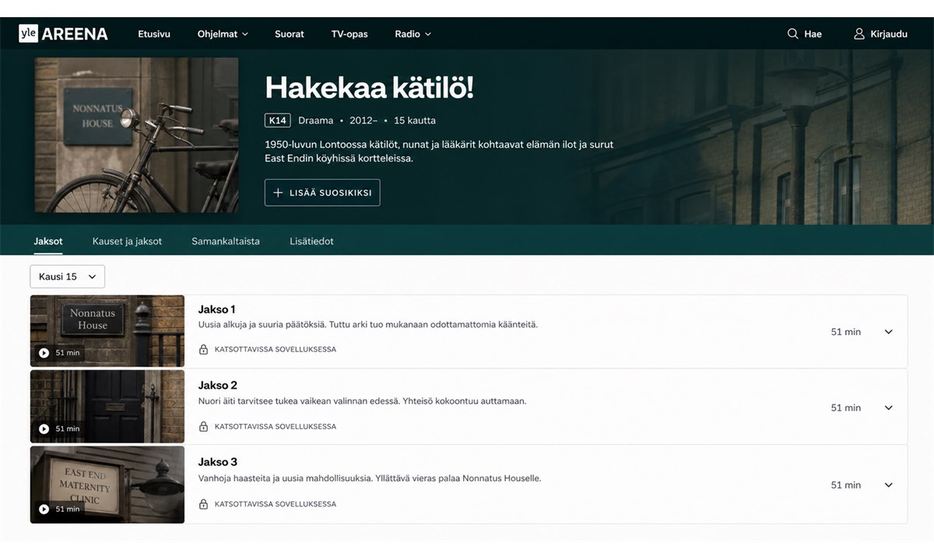Click Katsottavissa sovelluksessa under Jakso 1
The image size is (934, 560).
tap(276, 350)
